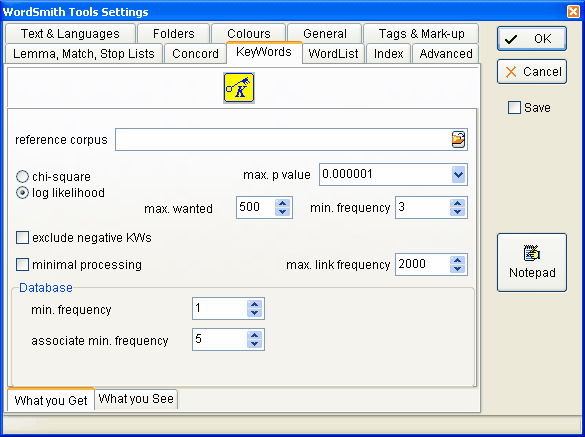
Task: Confirm settings with OK button
Action: pos(532,38)
